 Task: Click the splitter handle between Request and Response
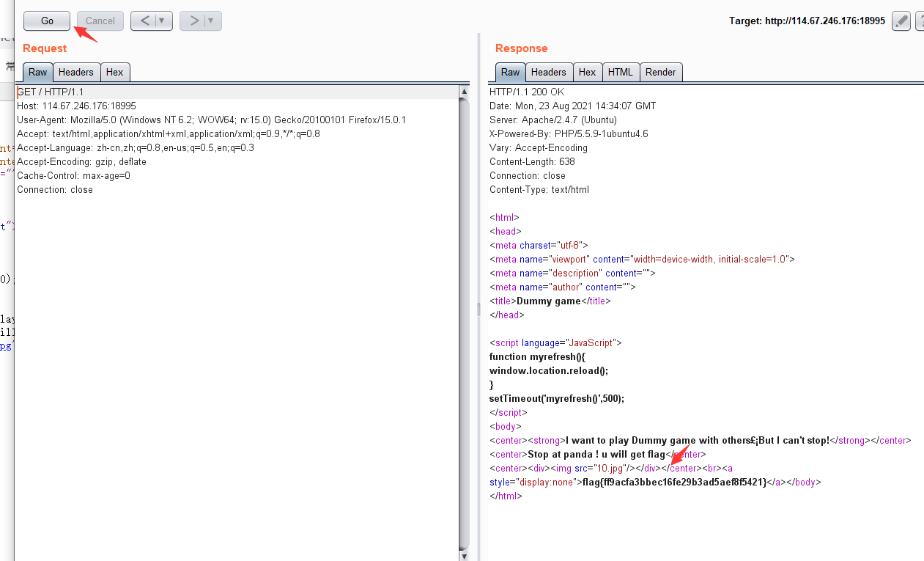(479, 309)
